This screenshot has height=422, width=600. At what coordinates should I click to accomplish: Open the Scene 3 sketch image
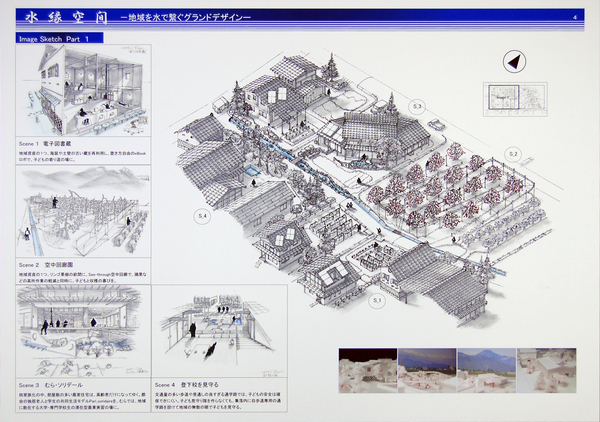82,334
